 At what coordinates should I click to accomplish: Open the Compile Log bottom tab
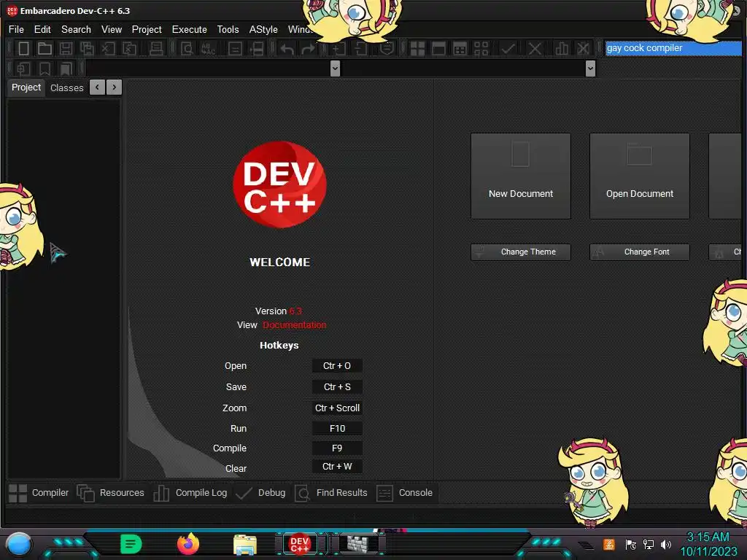point(190,494)
